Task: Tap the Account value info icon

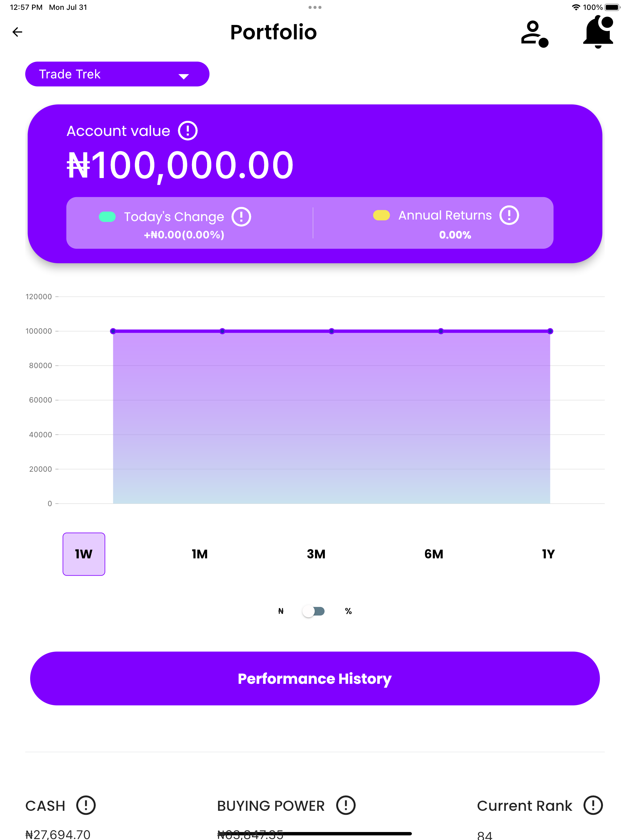Action: pyautogui.click(x=188, y=131)
